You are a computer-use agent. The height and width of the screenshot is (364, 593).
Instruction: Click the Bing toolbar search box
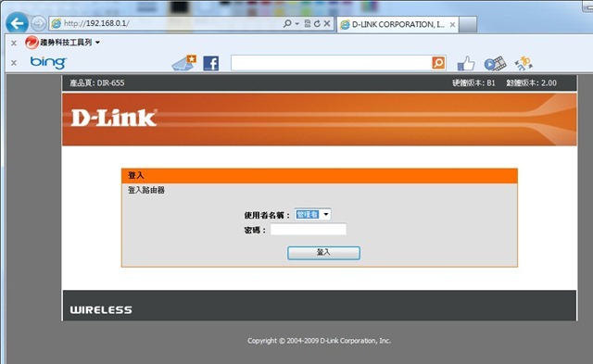[x=332, y=63]
